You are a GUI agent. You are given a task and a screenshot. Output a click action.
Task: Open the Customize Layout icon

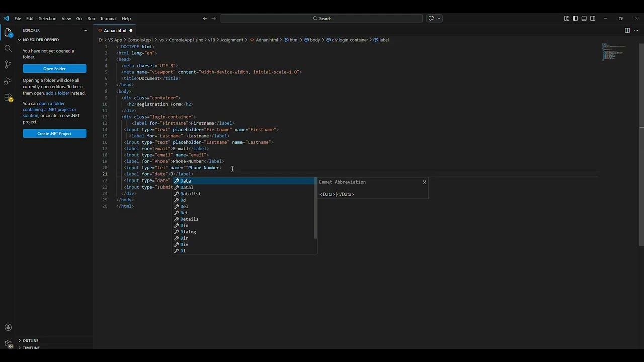click(567, 18)
